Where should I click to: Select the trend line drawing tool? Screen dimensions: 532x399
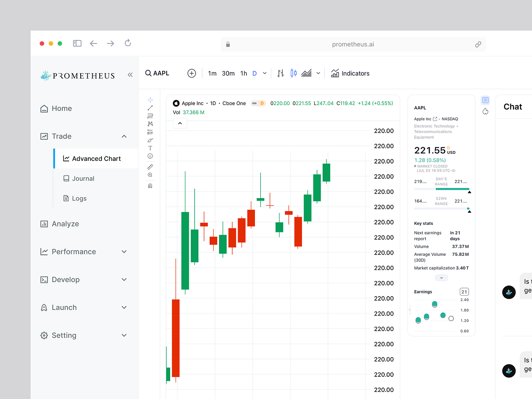click(150, 108)
